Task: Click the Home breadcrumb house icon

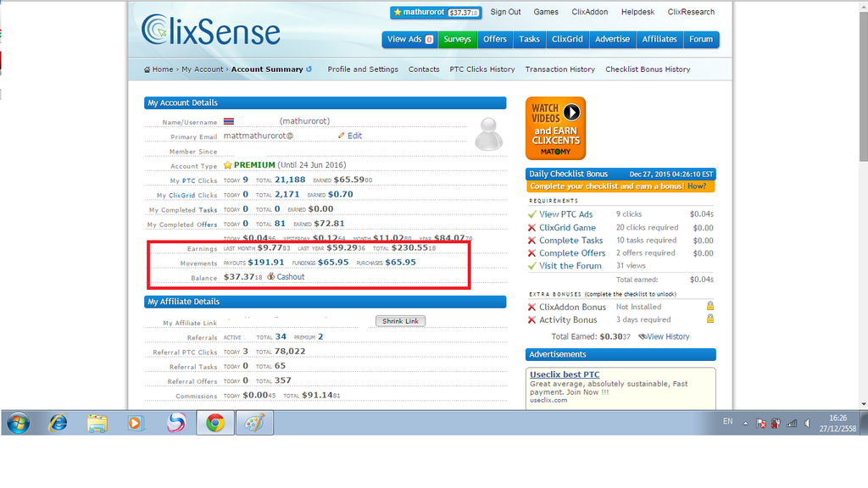Action: click(x=147, y=69)
